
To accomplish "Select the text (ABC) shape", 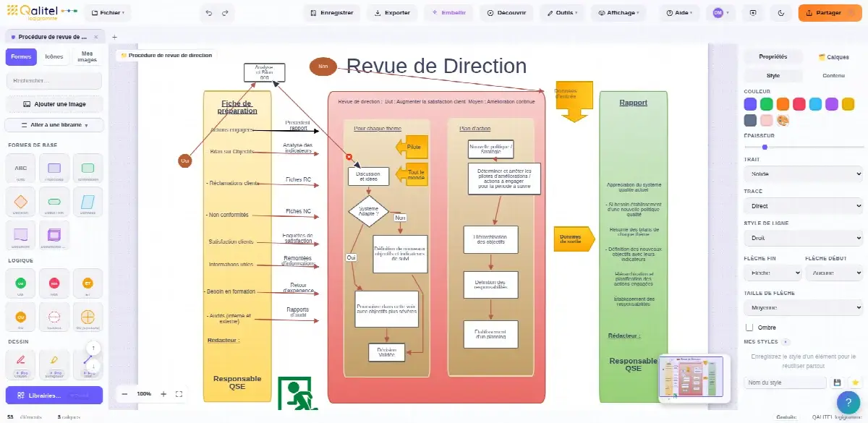I will point(21,170).
